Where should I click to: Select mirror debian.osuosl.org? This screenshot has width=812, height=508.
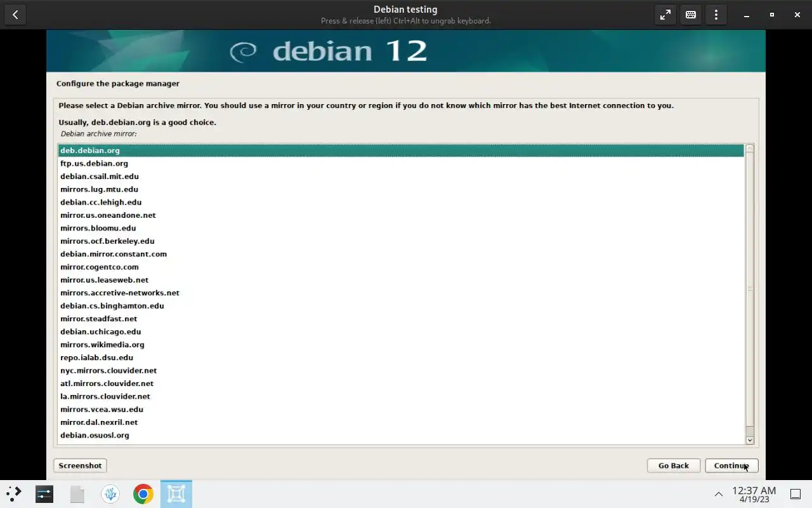pyautogui.click(x=400, y=435)
